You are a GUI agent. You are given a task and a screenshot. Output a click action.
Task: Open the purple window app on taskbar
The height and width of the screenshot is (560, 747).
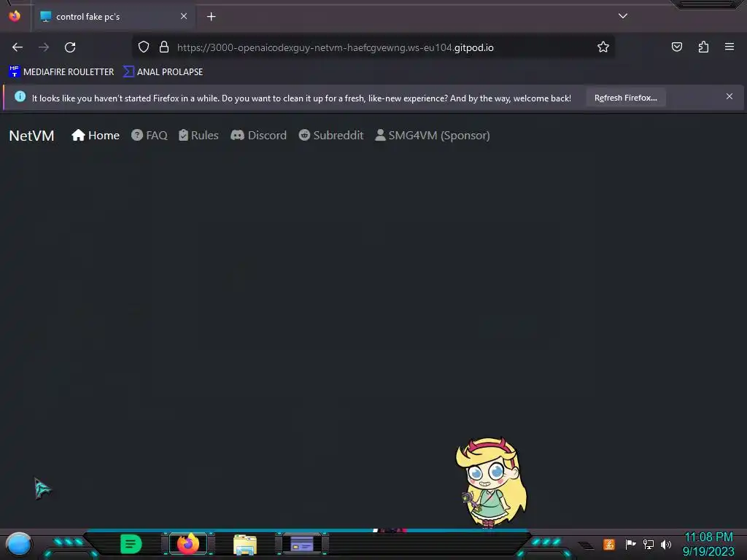(x=302, y=544)
